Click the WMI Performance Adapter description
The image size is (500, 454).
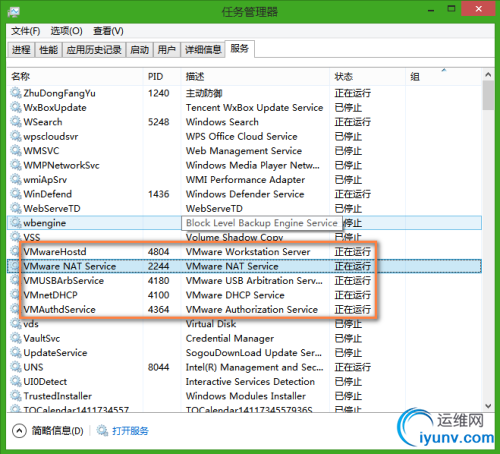click(245, 179)
